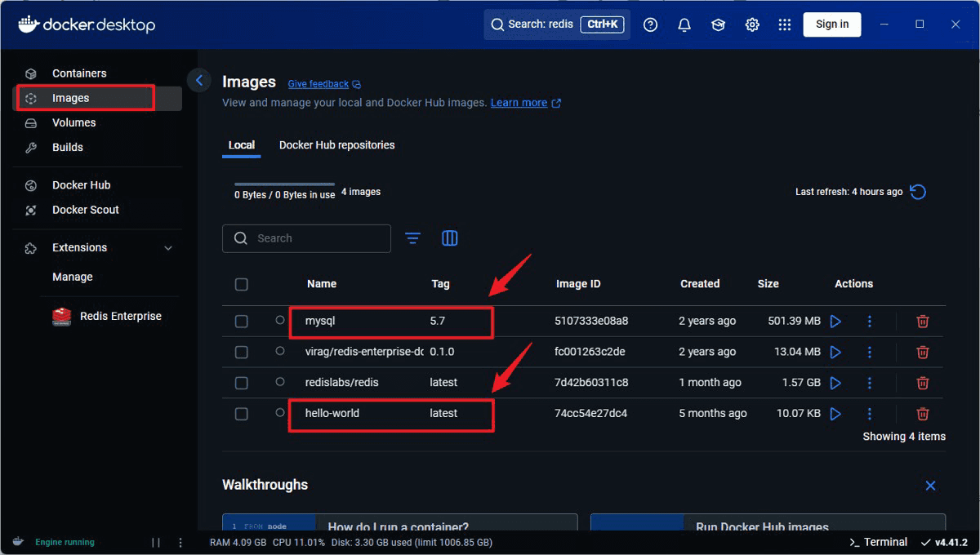Open Docker Scout from sidebar

click(86, 210)
